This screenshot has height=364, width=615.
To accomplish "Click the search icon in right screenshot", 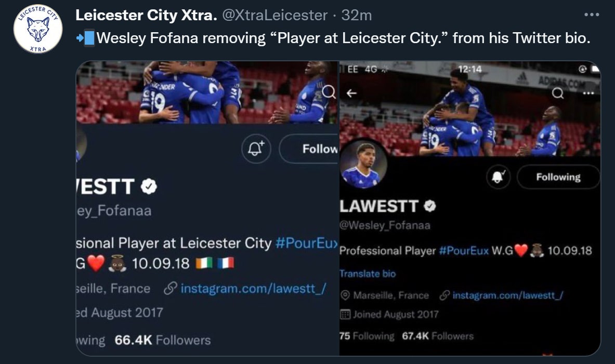I will point(558,93).
